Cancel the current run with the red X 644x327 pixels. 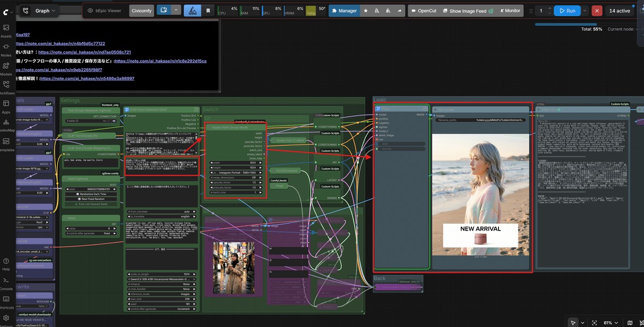tap(597, 10)
